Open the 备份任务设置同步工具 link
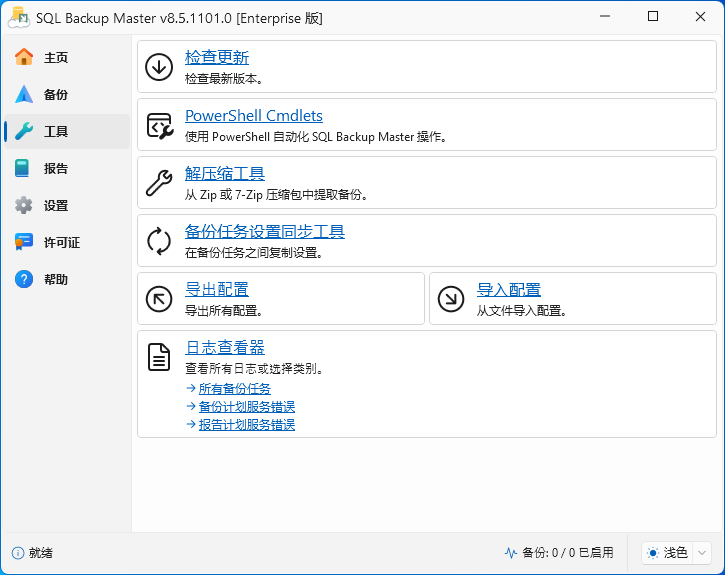The image size is (725, 575). point(264,232)
